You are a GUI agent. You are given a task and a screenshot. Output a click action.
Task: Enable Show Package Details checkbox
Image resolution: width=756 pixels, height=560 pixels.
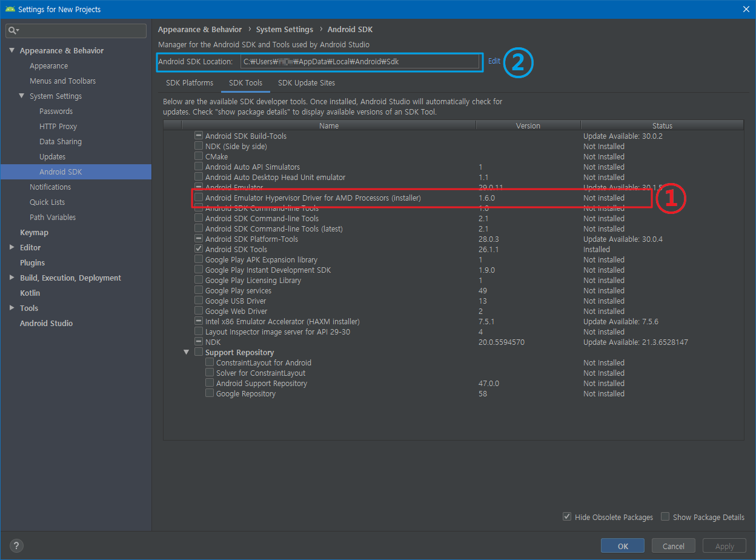[665, 517]
